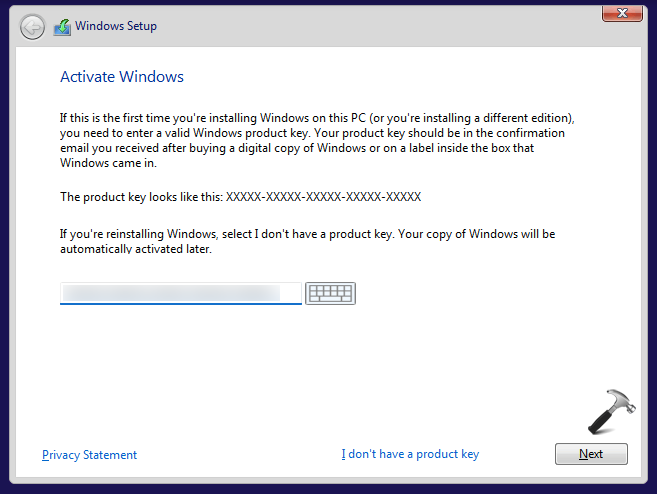
Task: Click the XXXXX-XXXXX sample key pattern
Action: pos(323,197)
